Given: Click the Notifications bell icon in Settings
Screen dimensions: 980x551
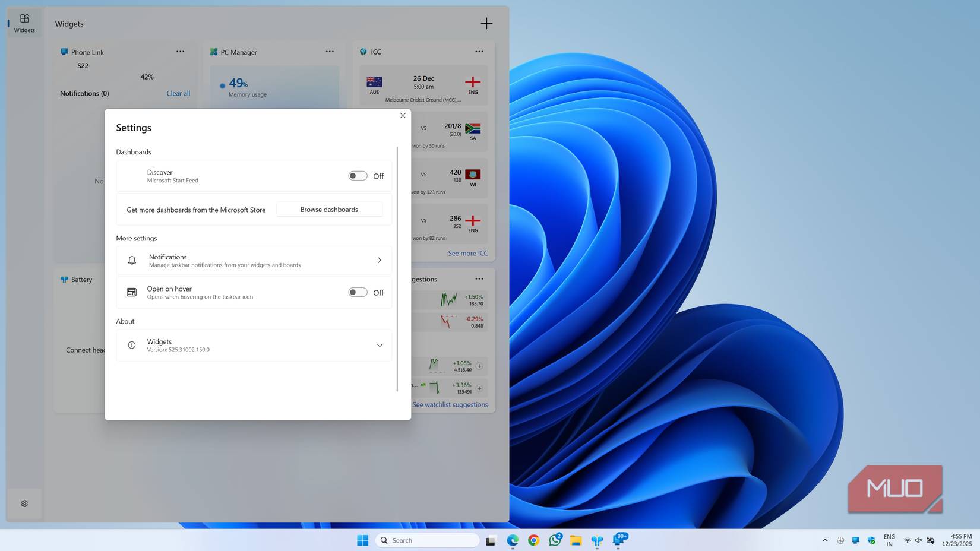Looking at the screenshot, I should (131, 260).
